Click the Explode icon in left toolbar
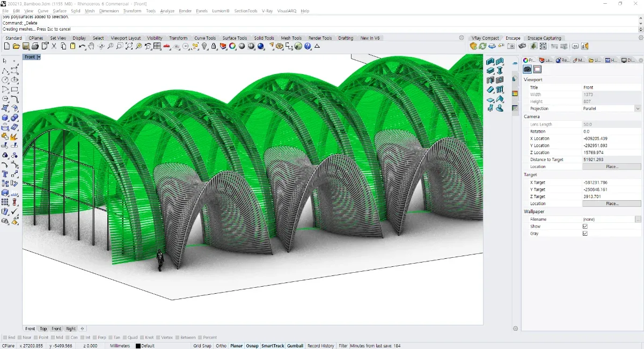The width and height of the screenshot is (644, 349). tap(14, 136)
